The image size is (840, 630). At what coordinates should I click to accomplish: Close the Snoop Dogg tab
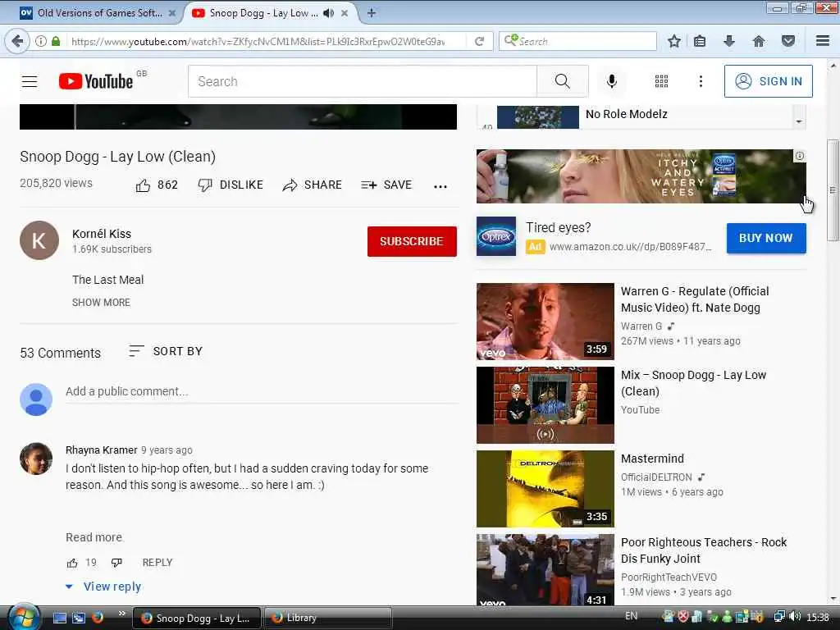click(345, 13)
